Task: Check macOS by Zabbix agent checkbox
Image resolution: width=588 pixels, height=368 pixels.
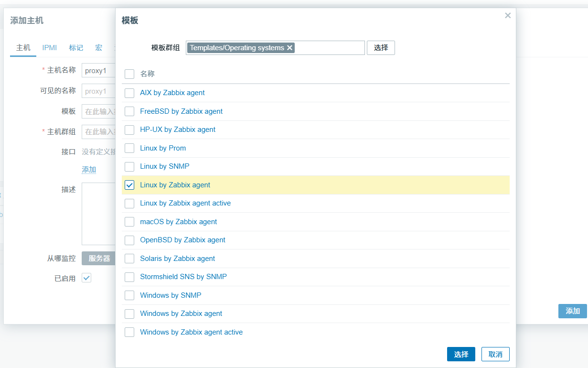Action: [x=129, y=222]
